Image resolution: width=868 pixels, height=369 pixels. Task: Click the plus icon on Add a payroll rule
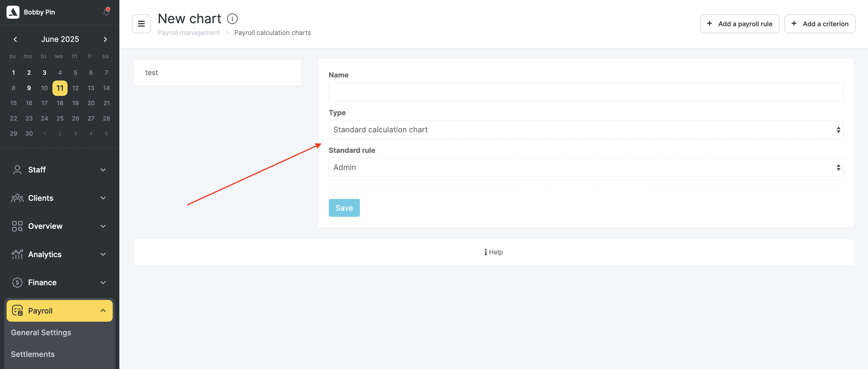click(709, 23)
